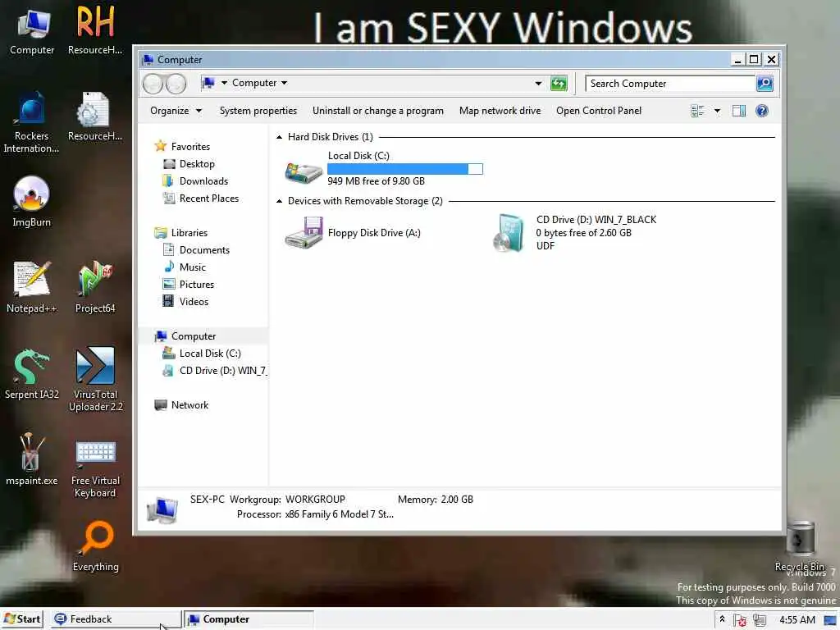Click the Change your view icon
The image size is (840, 630).
click(697, 111)
